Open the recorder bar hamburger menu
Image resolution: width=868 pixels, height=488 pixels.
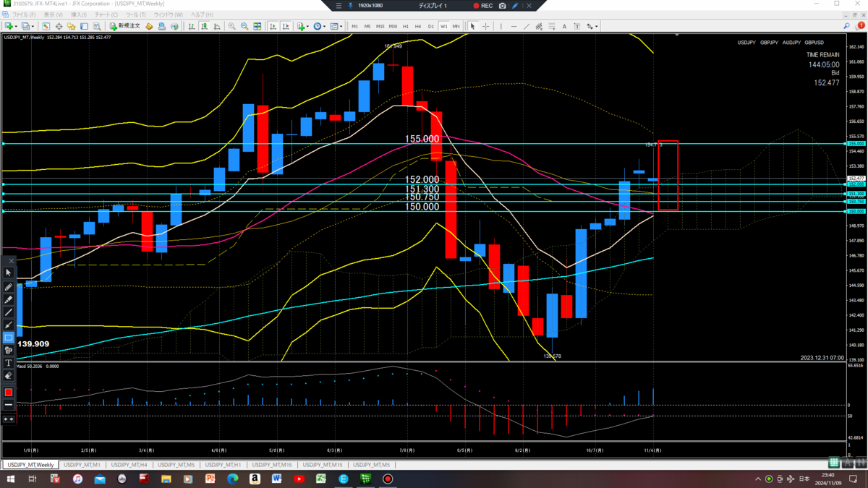click(x=338, y=5)
